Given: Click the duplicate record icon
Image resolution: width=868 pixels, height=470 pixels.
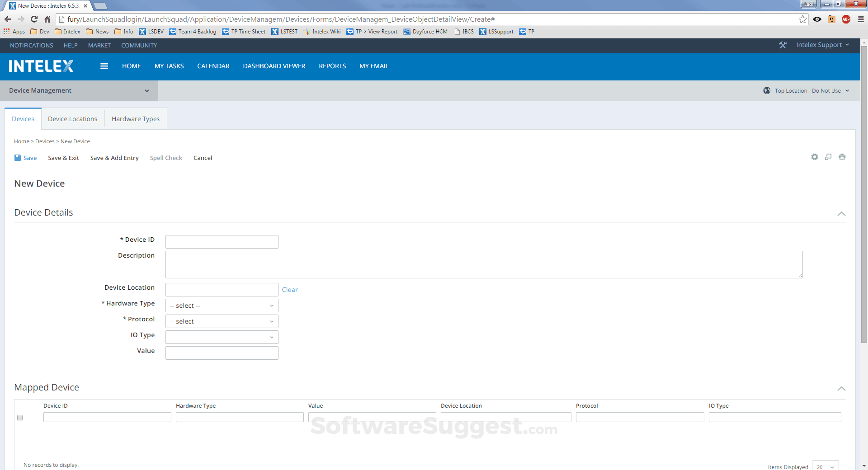Looking at the screenshot, I should [x=828, y=157].
